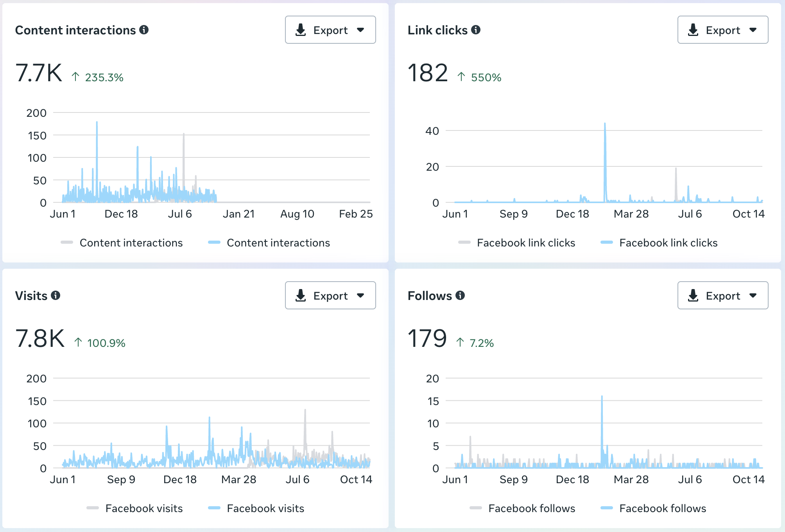785x532 pixels.
Task: Open the info tooltip beside Visits
Action: (56, 295)
